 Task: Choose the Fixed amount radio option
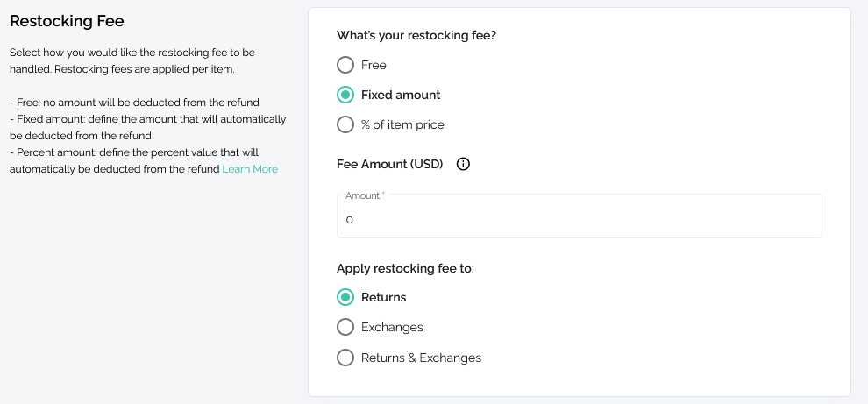pos(345,95)
